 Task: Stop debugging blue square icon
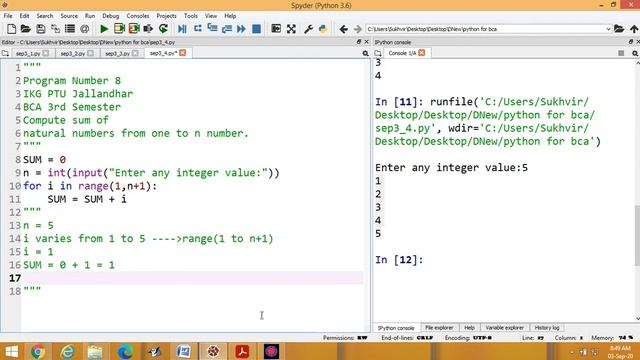pyautogui.click(x=256, y=29)
